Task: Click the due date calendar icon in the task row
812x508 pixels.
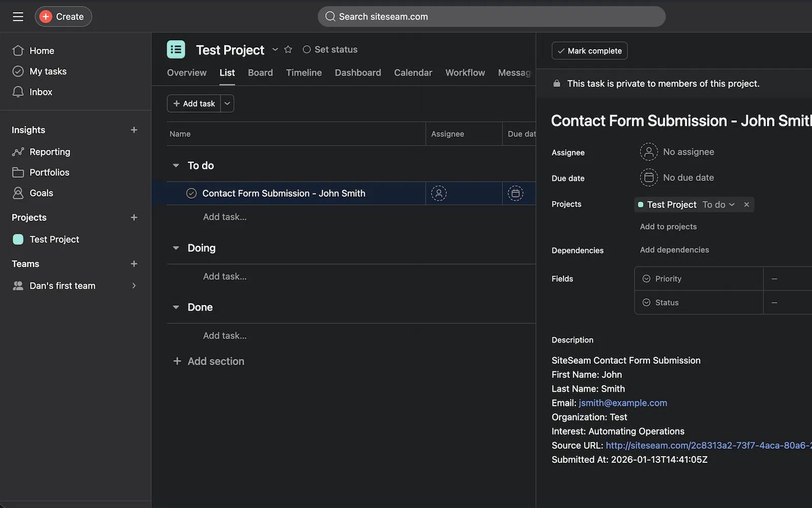Action: (x=515, y=194)
